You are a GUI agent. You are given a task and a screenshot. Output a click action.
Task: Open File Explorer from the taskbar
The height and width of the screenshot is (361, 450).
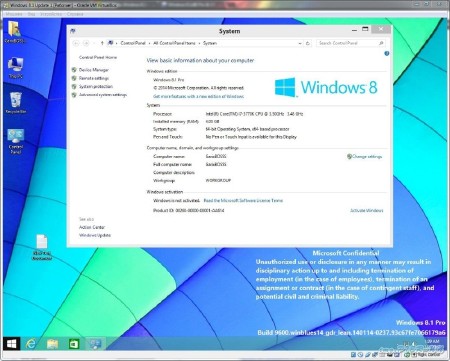(x=52, y=344)
